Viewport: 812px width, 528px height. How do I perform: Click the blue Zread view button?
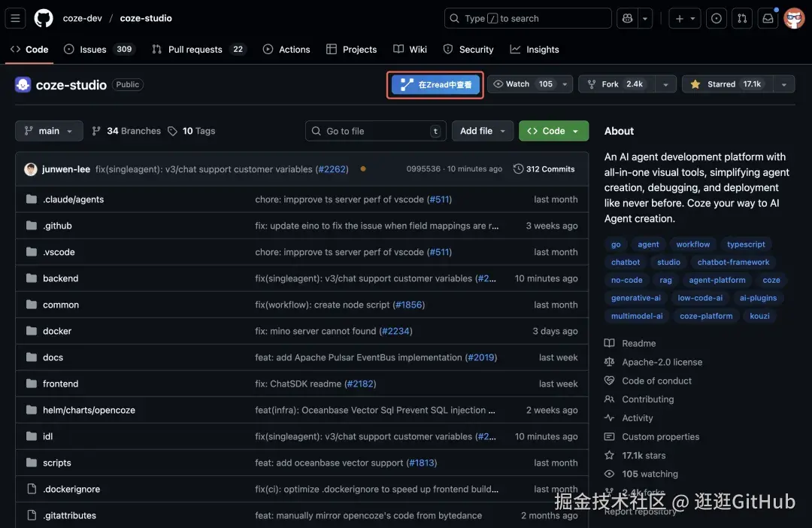(x=436, y=85)
